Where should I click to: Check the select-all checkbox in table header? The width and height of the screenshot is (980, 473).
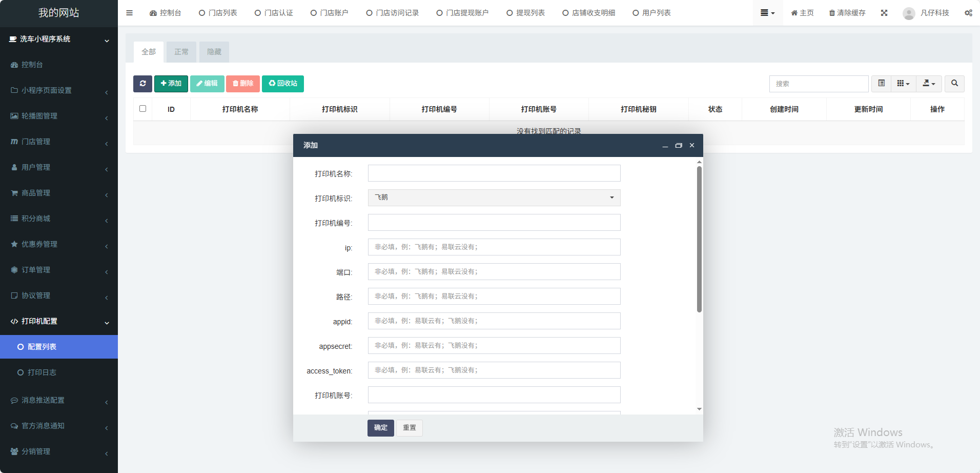(x=142, y=109)
